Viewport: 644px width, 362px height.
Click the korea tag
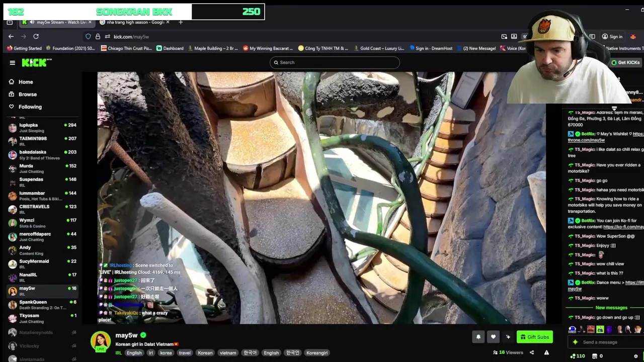pos(166,353)
